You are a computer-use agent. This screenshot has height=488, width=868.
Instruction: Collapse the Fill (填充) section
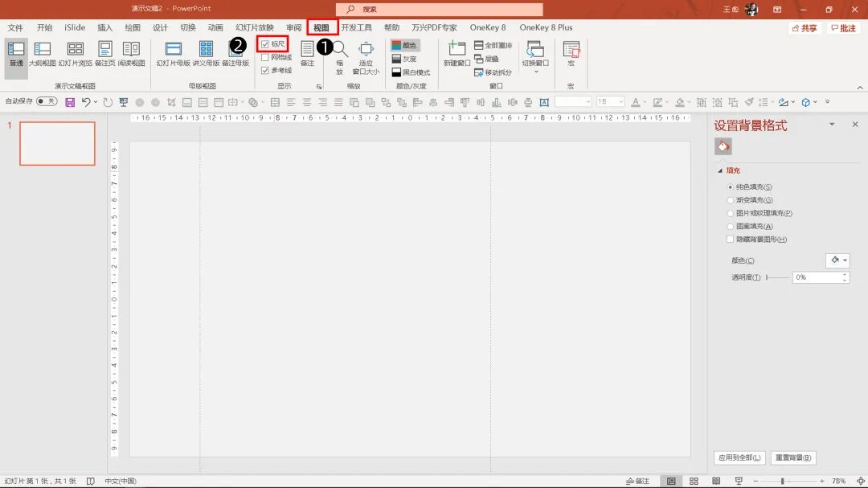pyautogui.click(x=719, y=170)
